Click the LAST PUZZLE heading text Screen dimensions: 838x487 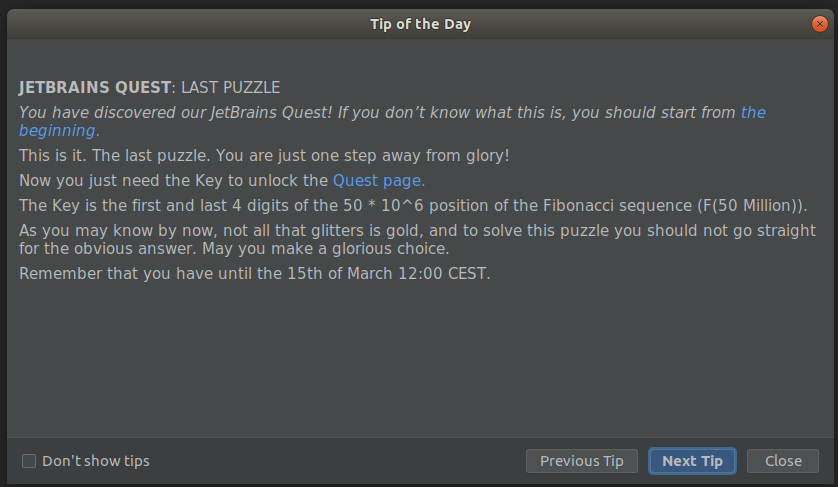point(230,88)
